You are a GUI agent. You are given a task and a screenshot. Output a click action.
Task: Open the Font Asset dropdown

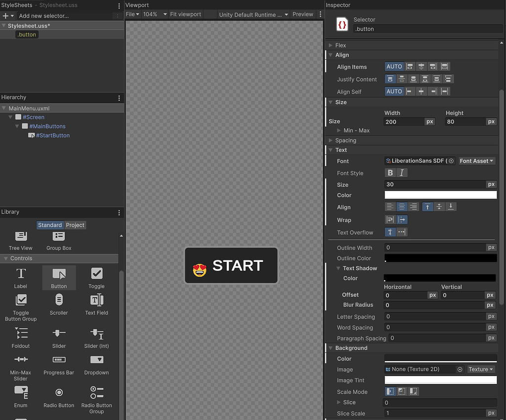[x=476, y=161]
